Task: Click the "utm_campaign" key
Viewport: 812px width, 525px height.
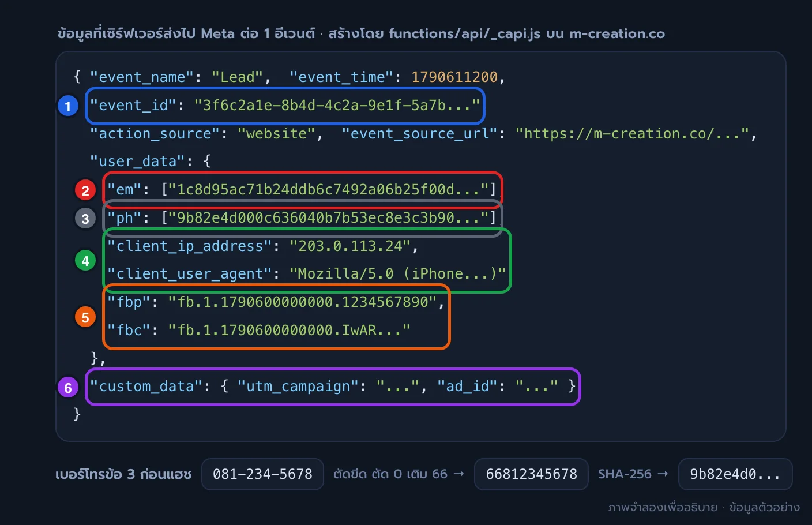Action: pyautogui.click(x=298, y=387)
